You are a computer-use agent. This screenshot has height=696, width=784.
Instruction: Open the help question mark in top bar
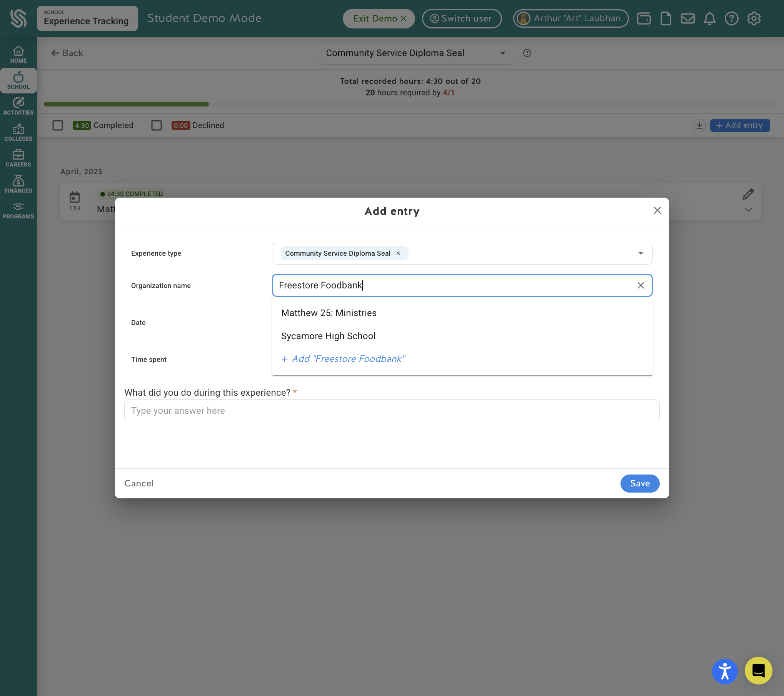[731, 18]
